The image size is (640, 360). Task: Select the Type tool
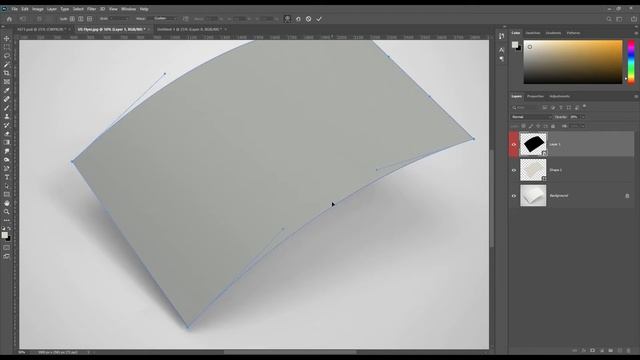[7, 177]
